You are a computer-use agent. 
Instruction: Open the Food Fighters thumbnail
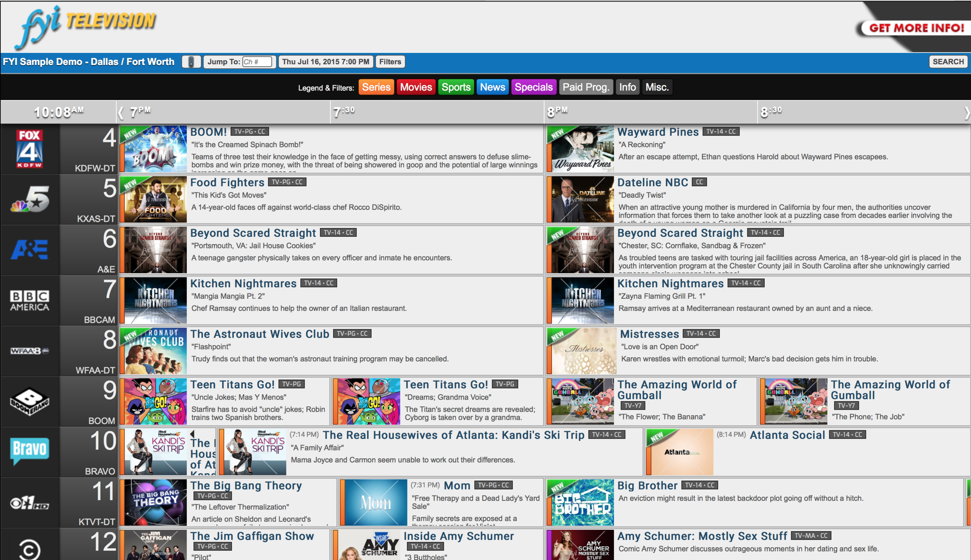[156, 199]
